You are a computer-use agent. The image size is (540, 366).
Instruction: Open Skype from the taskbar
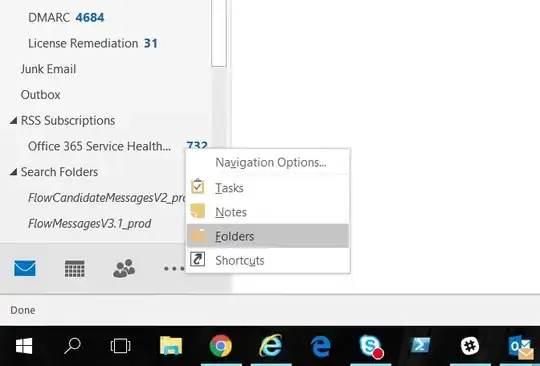[x=371, y=346]
